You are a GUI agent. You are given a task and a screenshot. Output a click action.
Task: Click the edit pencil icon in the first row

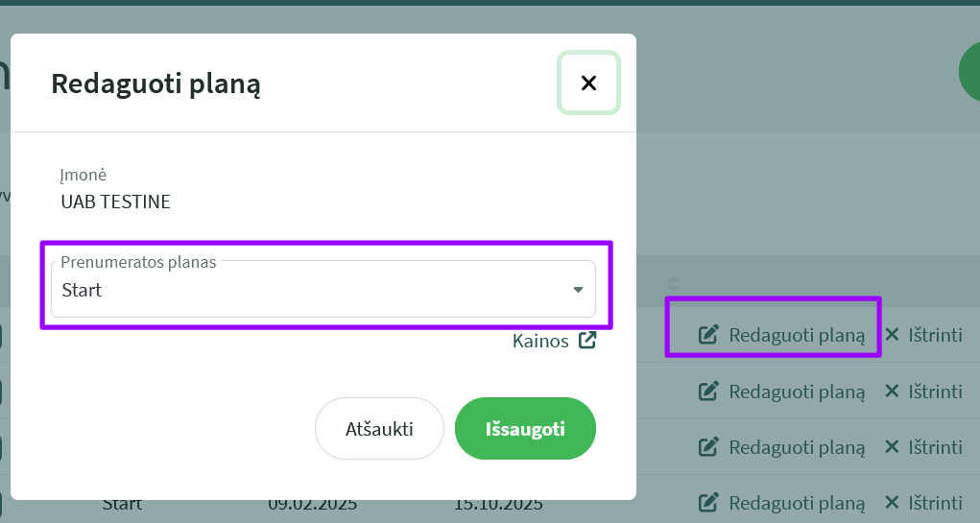[708, 335]
